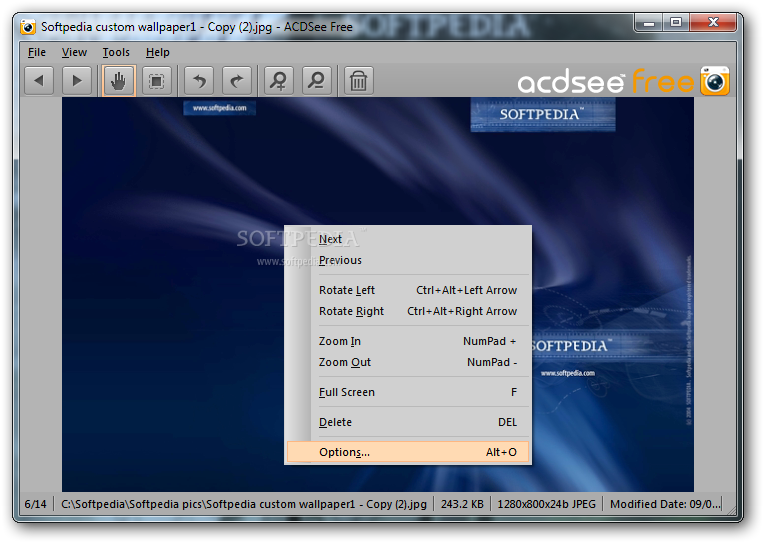Choose Next in the context menu

click(408, 239)
